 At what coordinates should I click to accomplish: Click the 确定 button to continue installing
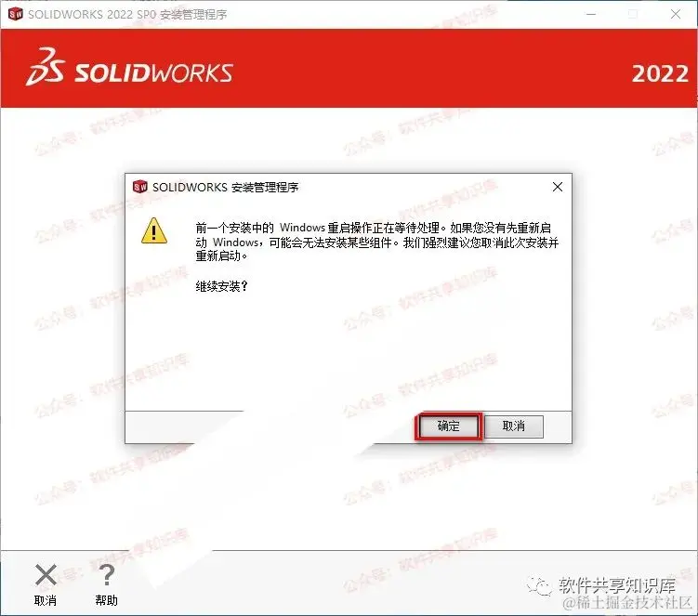pyautogui.click(x=448, y=426)
